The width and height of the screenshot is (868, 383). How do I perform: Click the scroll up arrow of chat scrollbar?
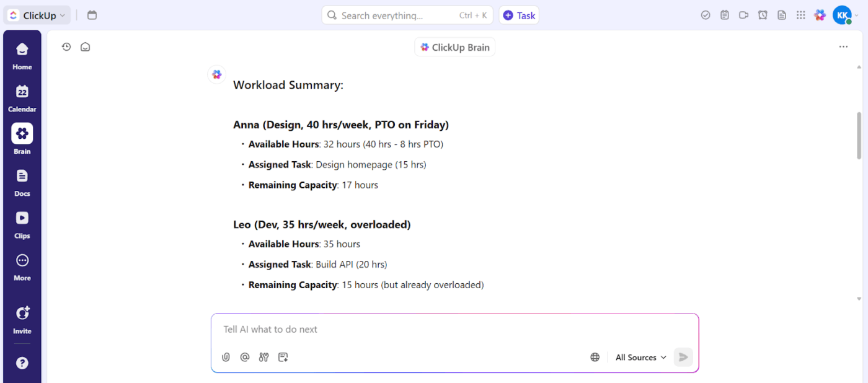click(859, 66)
